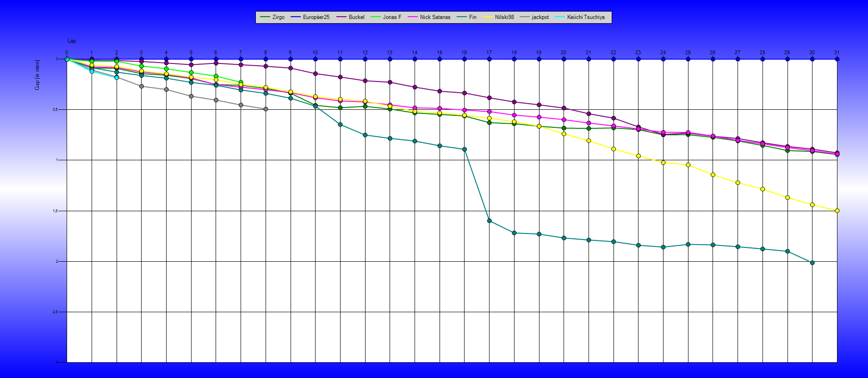
Task: Click the 1.5 label on the gap axis
Action: click(55, 211)
